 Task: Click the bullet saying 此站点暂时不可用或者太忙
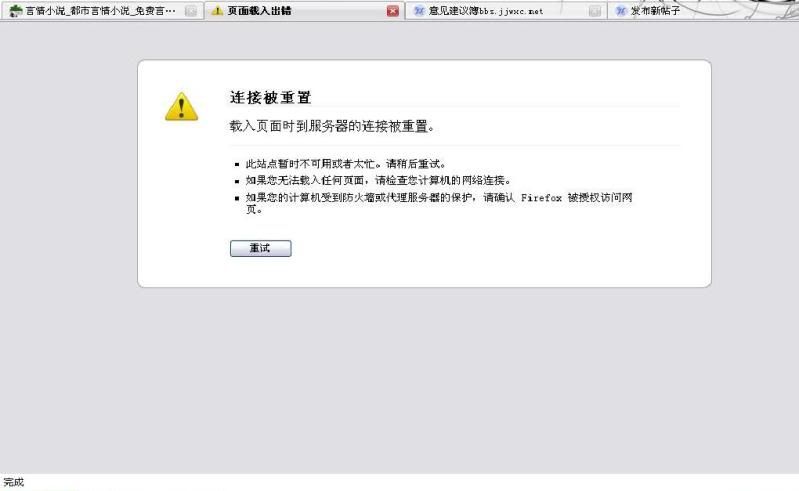(345, 164)
